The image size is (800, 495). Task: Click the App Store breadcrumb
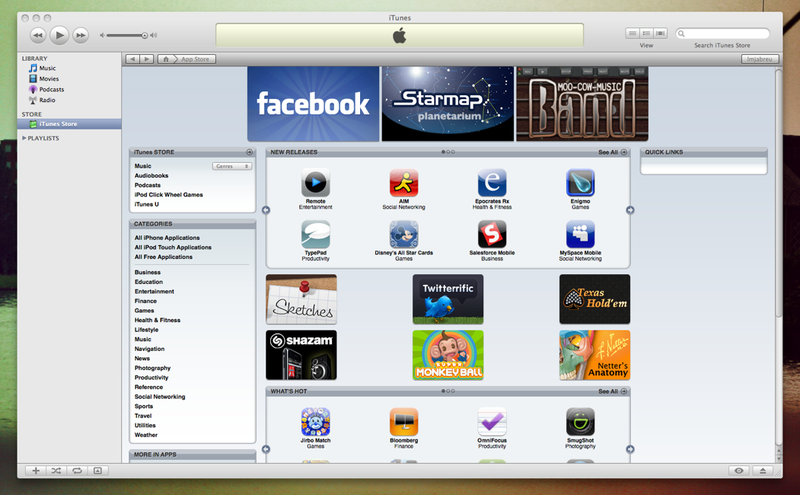point(195,59)
